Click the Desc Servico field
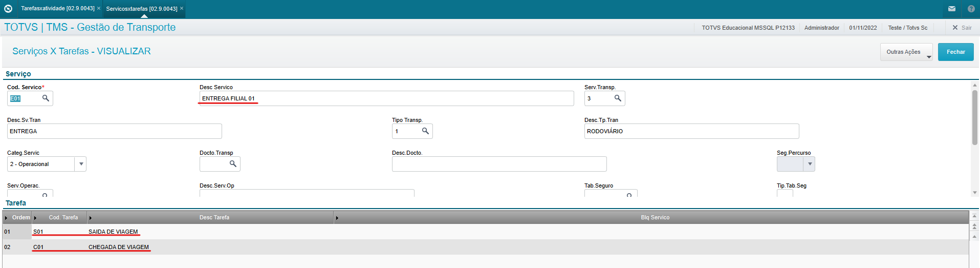This screenshot has width=980, height=268. [386, 98]
